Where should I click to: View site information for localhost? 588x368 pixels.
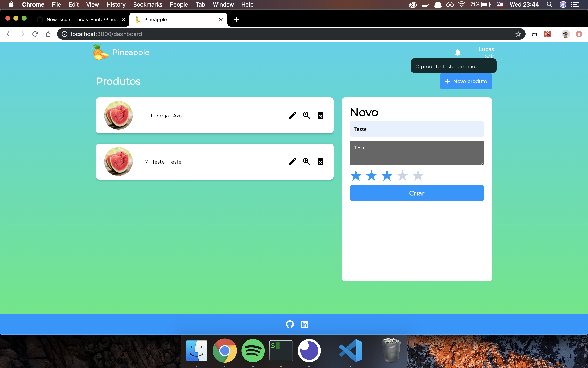pos(64,34)
